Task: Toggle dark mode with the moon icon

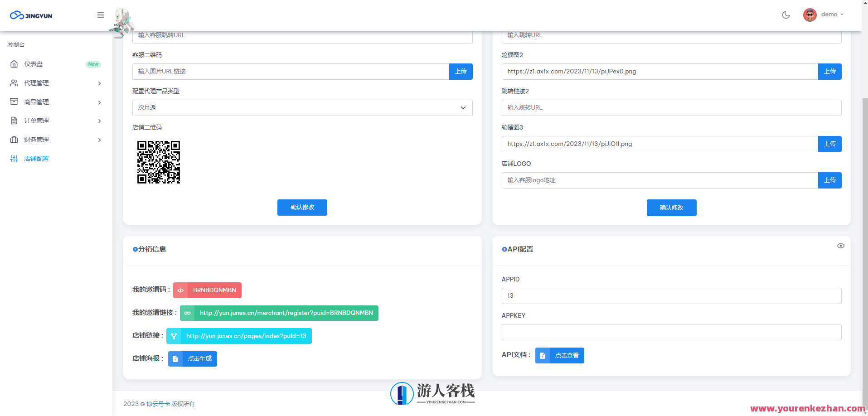Action: pyautogui.click(x=786, y=15)
